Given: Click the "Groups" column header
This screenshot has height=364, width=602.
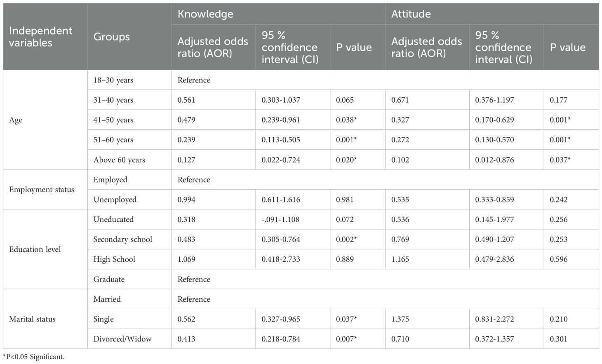Looking at the screenshot, I should click(111, 37).
